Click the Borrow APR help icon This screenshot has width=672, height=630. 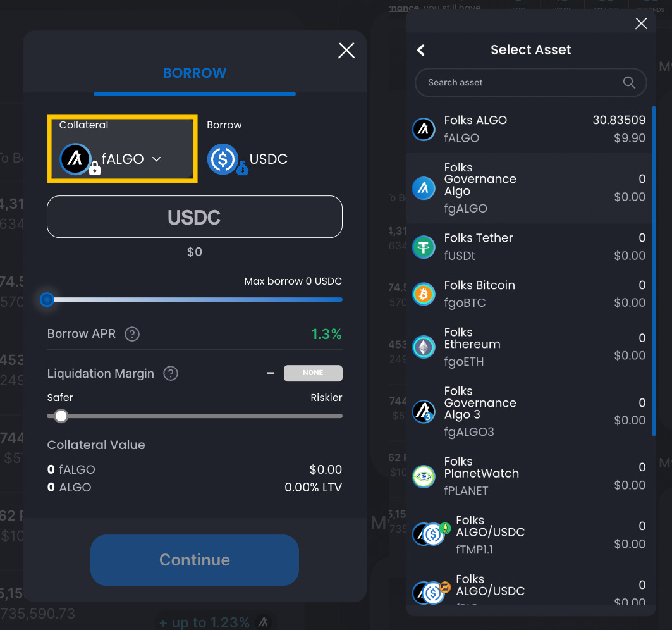tap(132, 333)
